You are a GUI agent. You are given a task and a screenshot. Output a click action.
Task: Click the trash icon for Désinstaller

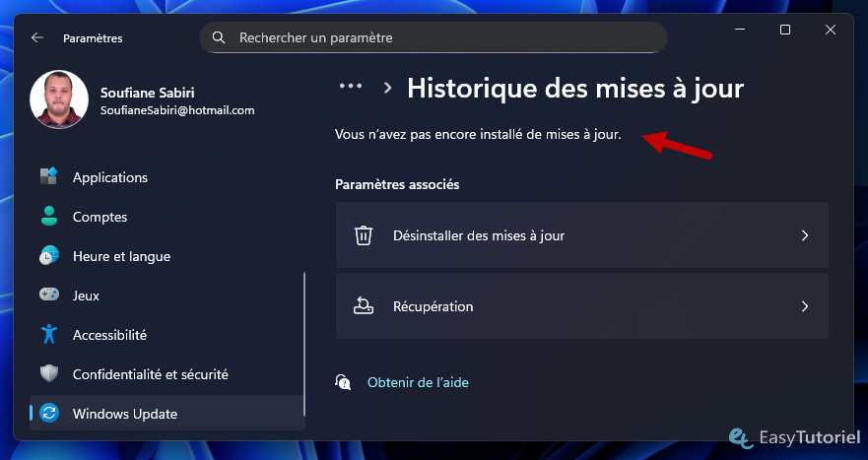364,235
